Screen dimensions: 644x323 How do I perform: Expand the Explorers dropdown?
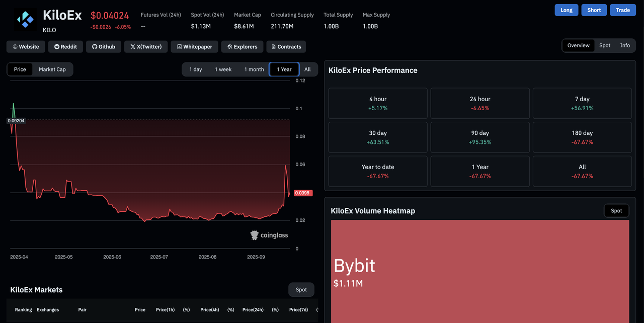click(x=242, y=47)
